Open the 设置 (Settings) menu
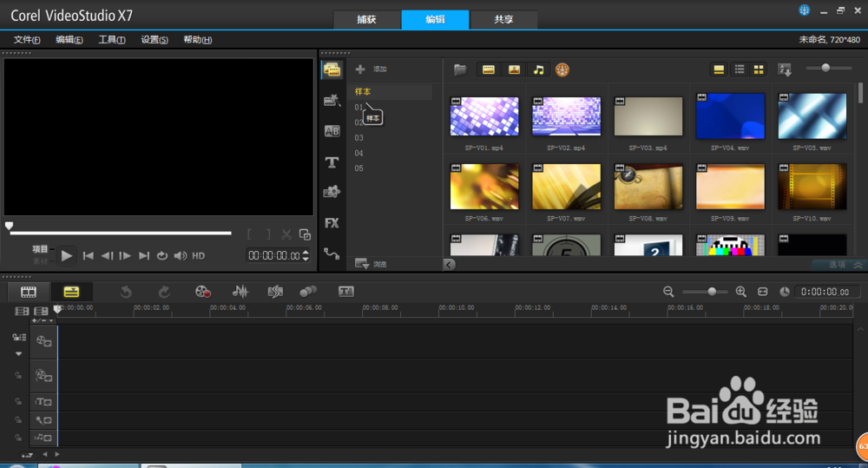This screenshot has height=468, width=868. pos(155,40)
